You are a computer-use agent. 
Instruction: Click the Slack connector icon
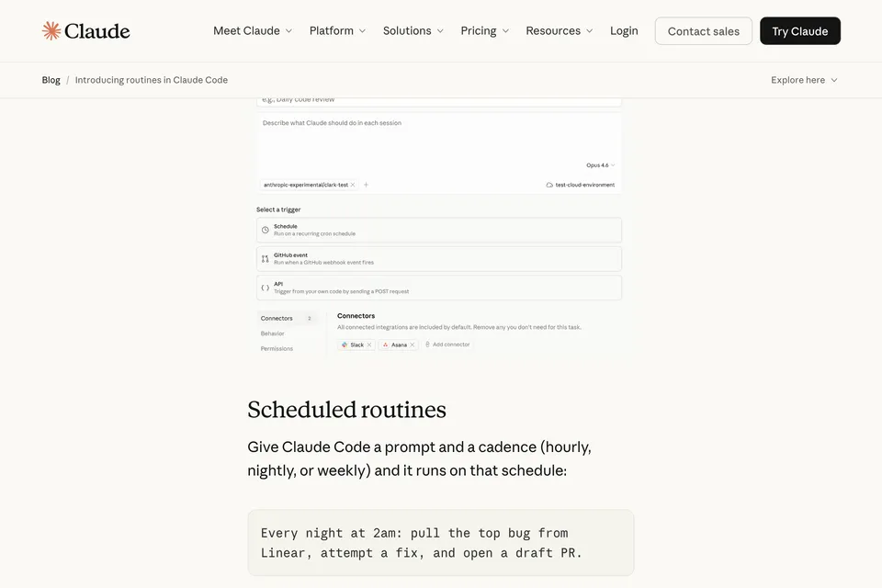coord(344,345)
